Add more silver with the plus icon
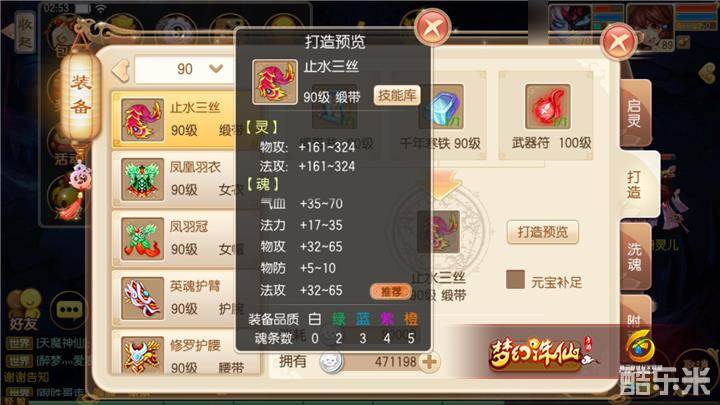Image resolution: width=720 pixels, height=405 pixels. point(430,362)
